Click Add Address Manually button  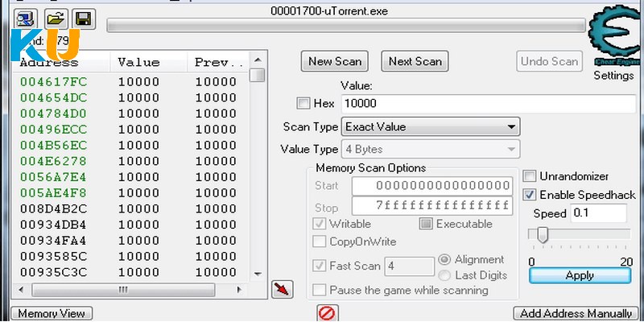tap(576, 314)
